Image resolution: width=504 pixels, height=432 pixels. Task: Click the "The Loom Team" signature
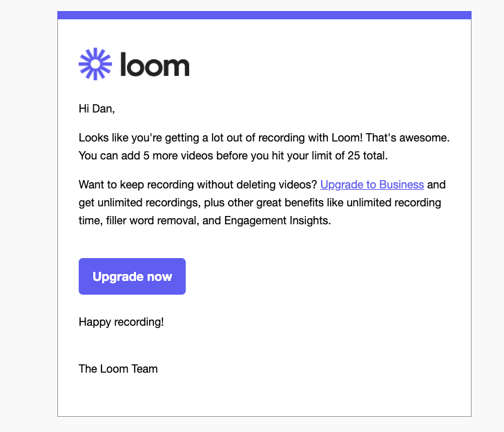pyautogui.click(x=118, y=369)
